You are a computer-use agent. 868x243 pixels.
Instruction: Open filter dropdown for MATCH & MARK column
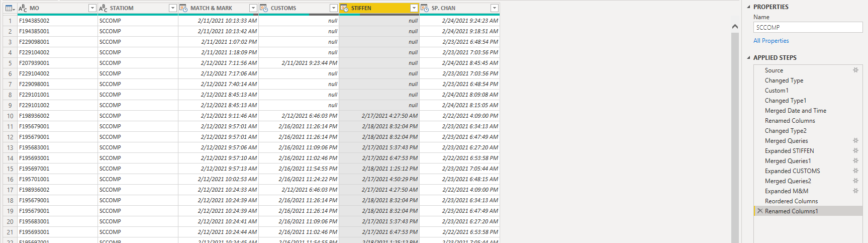[253, 8]
